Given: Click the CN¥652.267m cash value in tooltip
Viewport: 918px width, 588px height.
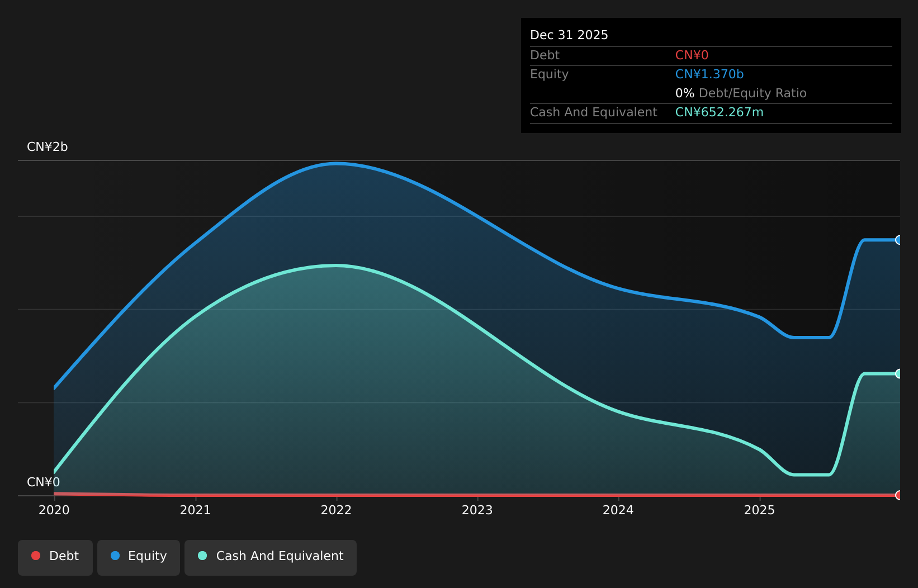Looking at the screenshot, I should click(x=720, y=112).
